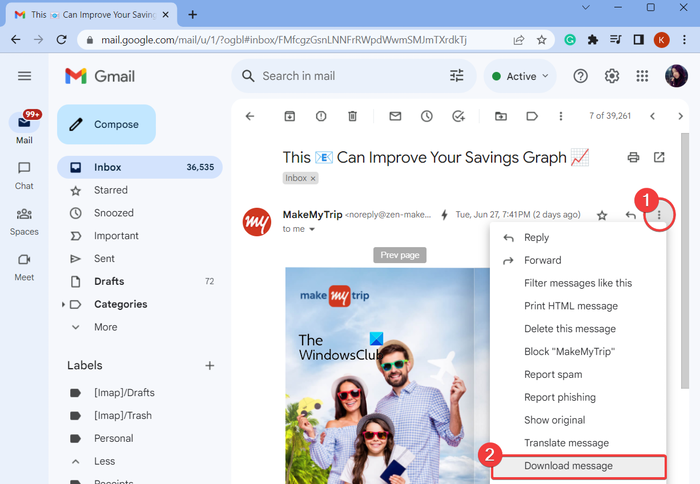Choose Download message in menu
Screen dimensions: 700x484
[x=579, y=466]
